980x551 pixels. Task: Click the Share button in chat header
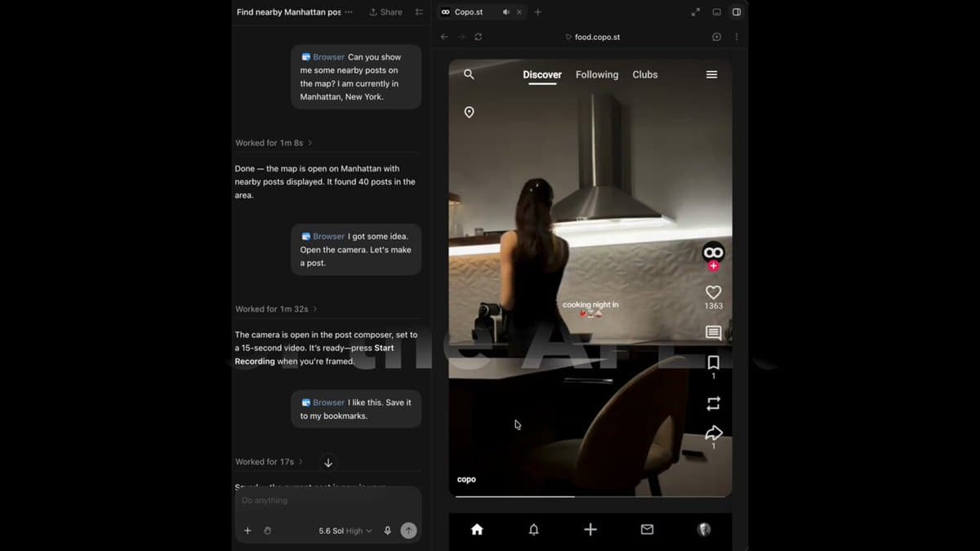pos(385,12)
